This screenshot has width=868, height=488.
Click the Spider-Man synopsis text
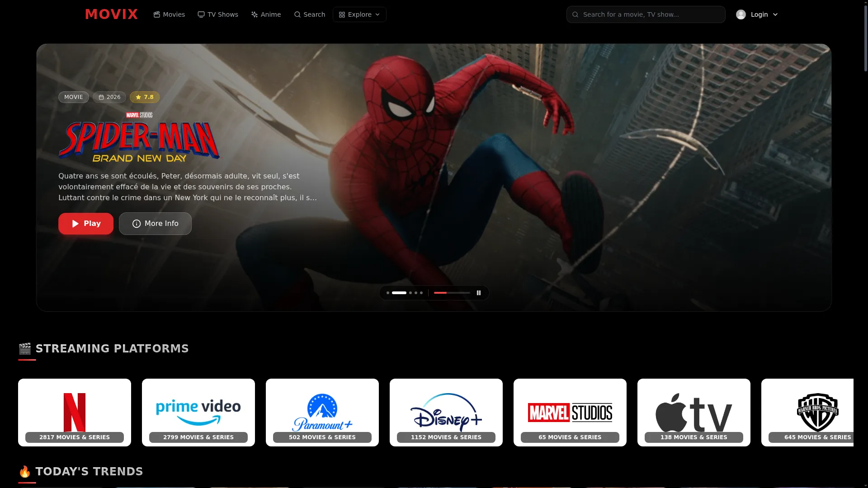[188, 187]
